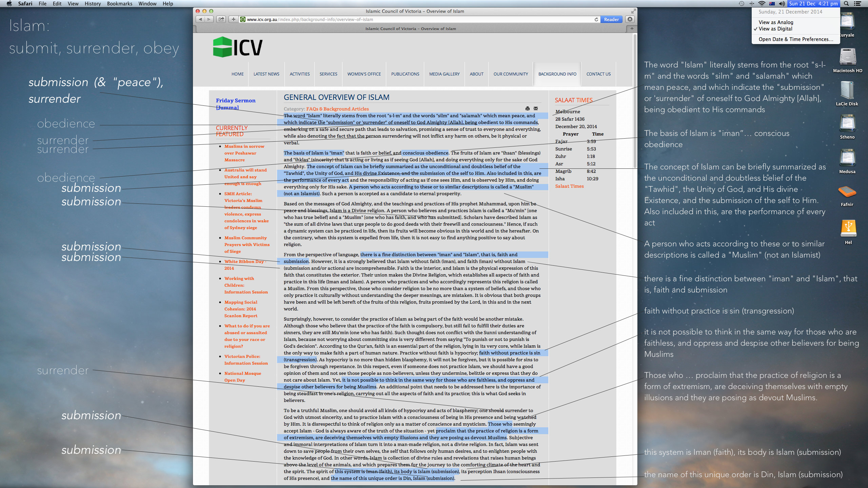Click the ICV logo
Image resolution: width=868 pixels, height=488 pixels.
click(x=238, y=47)
